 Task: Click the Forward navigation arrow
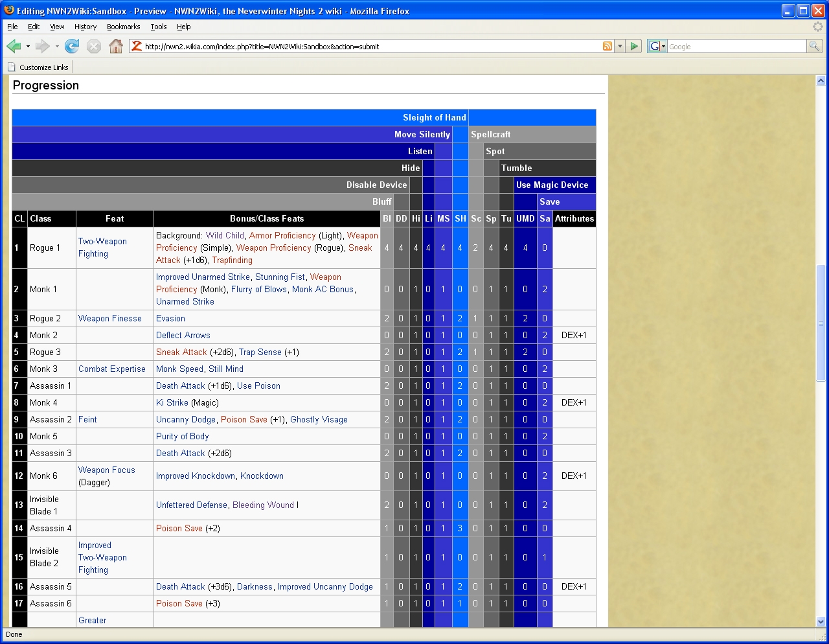43,46
